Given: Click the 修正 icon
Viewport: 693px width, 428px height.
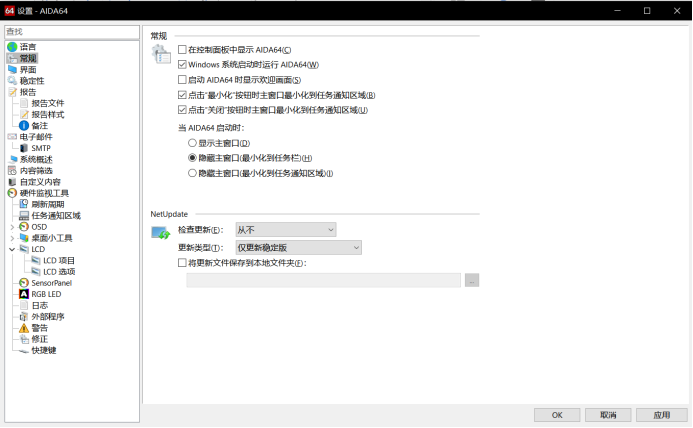Looking at the screenshot, I should click(24, 339).
